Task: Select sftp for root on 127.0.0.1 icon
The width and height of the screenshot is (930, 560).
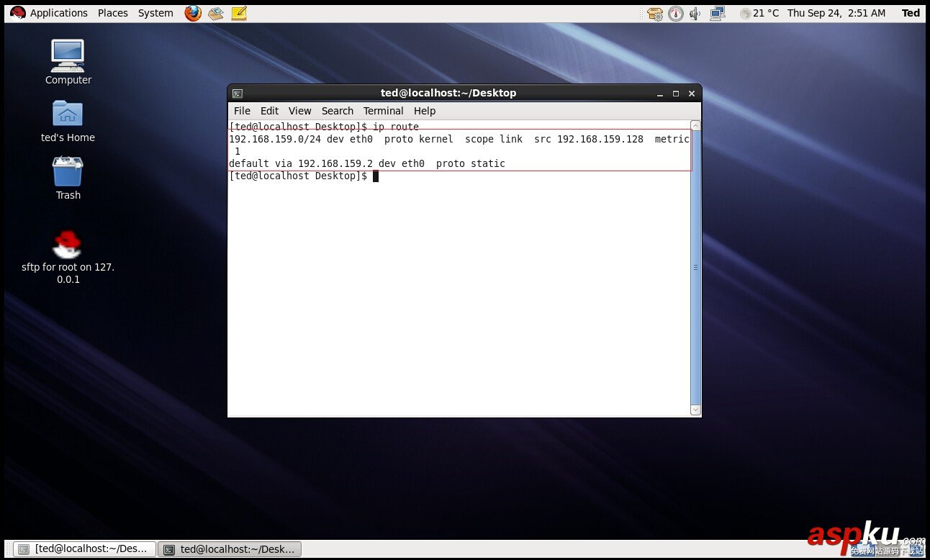Action: 68,257
